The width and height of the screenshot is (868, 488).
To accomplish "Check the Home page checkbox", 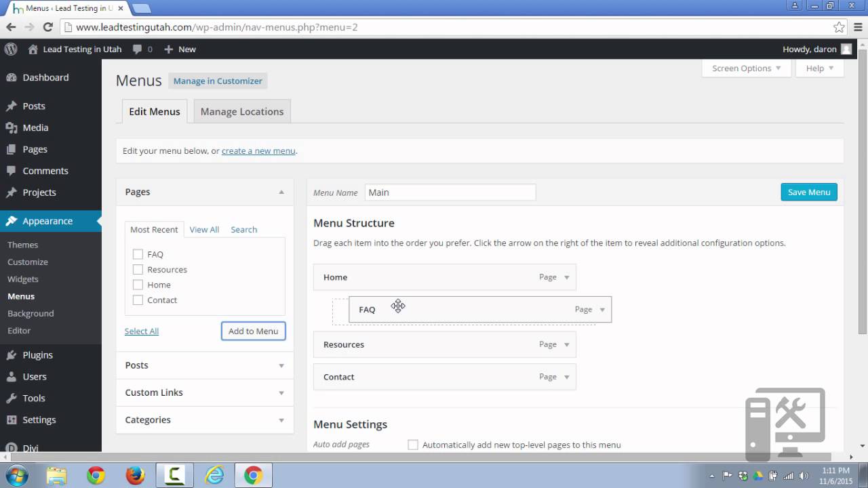I will click(x=138, y=285).
